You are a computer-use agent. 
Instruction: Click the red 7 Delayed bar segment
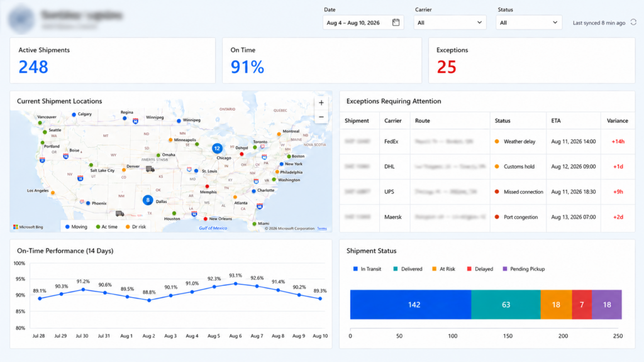[582, 305]
